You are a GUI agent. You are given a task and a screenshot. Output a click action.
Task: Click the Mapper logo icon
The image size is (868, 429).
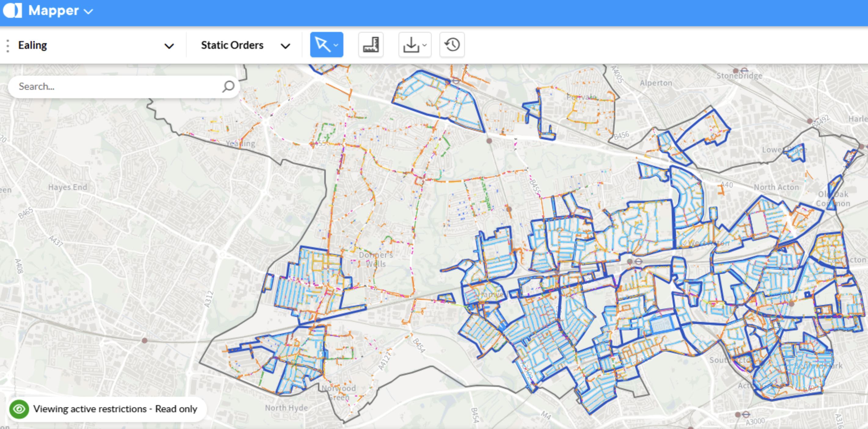tap(13, 10)
